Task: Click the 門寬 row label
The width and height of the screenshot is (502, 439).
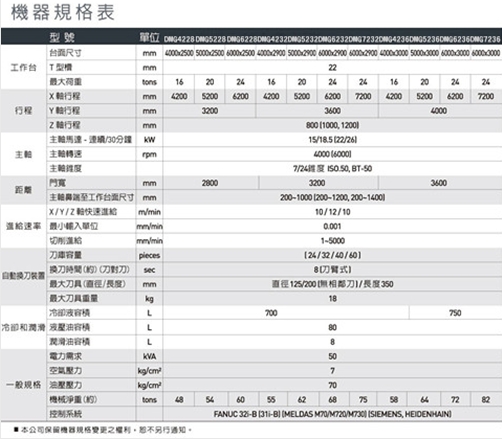Action: (x=58, y=183)
